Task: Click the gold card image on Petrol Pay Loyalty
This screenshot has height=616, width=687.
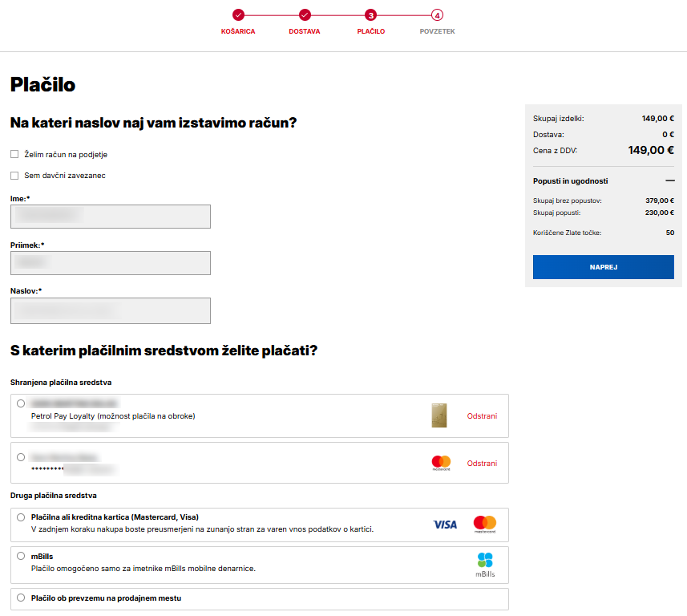Action: (x=438, y=415)
